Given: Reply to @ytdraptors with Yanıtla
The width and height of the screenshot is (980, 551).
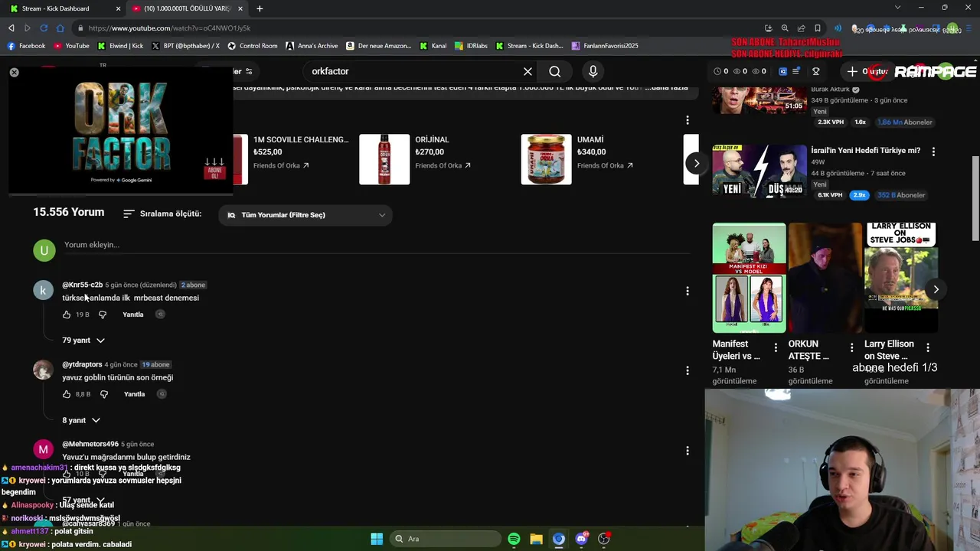Looking at the screenshot, I should point(134,394).
